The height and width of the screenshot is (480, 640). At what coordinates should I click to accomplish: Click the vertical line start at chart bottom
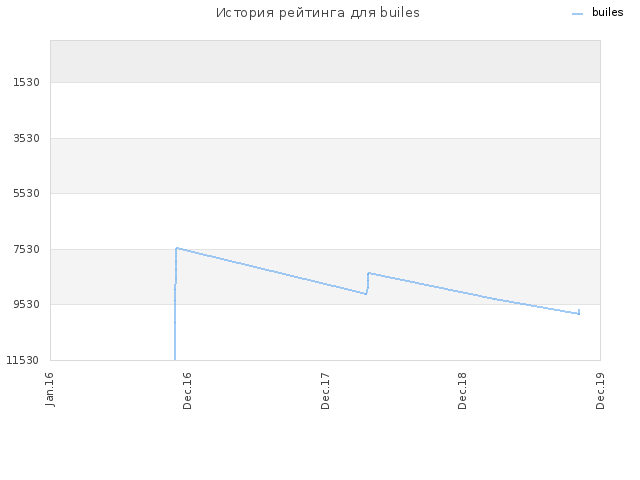[x=175, y=359]
